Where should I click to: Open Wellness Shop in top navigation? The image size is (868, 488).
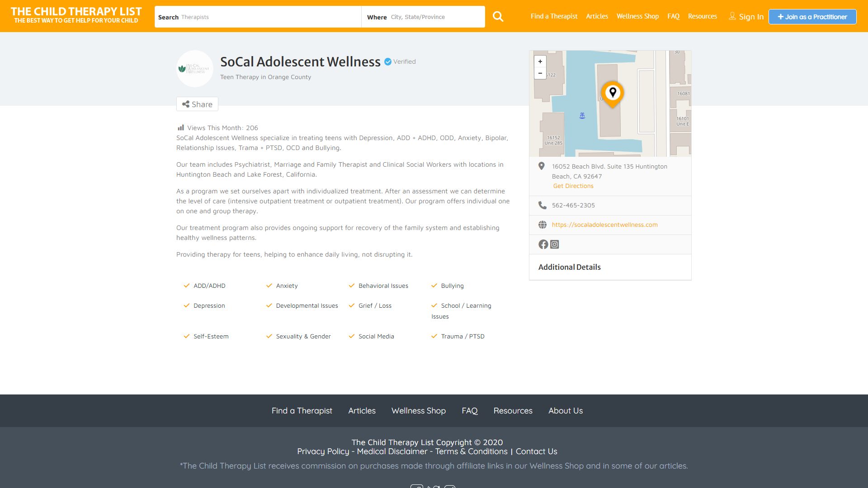pyautogui.click(x=637, y=16)
